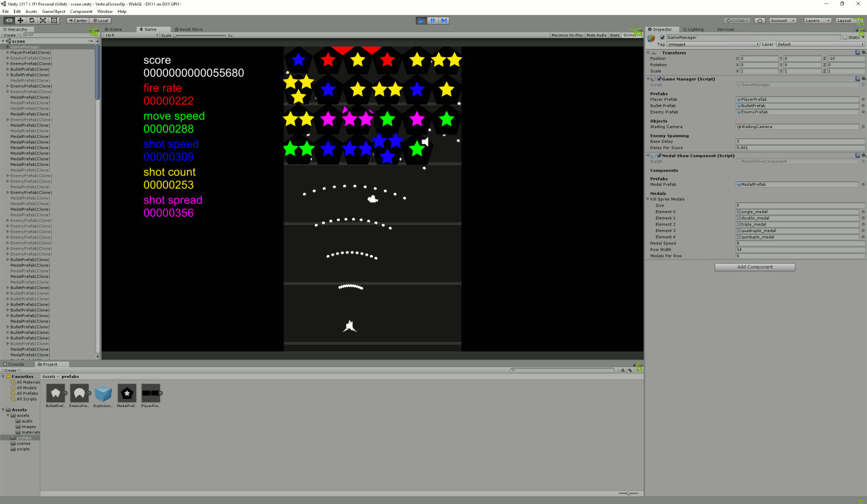Select the Rect transform tool
This screenshot has height=504, width=867.
pos(54,20)
